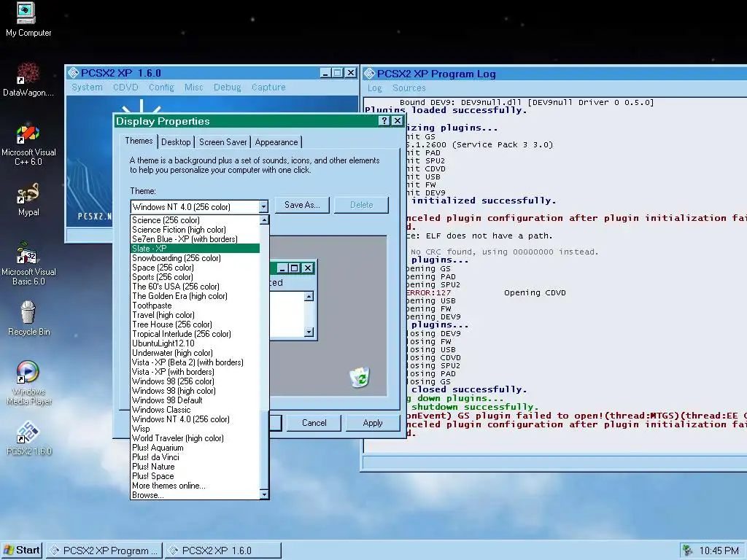Click the 10:45 PM taskbar clock
Viewport: 747px width, 560px height.
[x=719, y=551]
